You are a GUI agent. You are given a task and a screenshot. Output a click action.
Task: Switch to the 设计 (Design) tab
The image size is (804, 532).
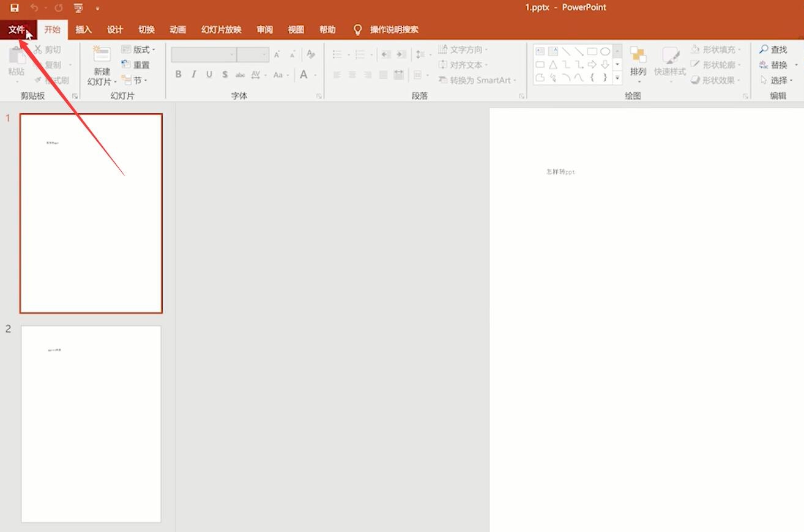click(115, 29)
